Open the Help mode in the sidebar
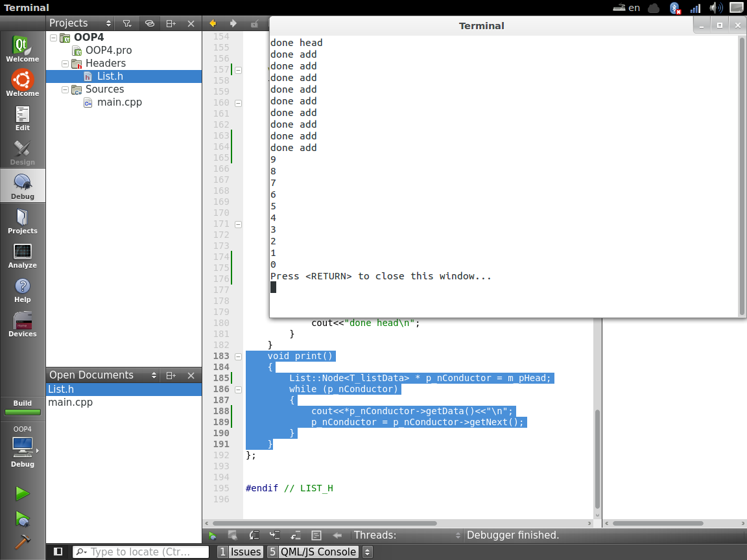The height and width of the screenshot is (560, 747). pyautogui.click(x=23, y=290)
